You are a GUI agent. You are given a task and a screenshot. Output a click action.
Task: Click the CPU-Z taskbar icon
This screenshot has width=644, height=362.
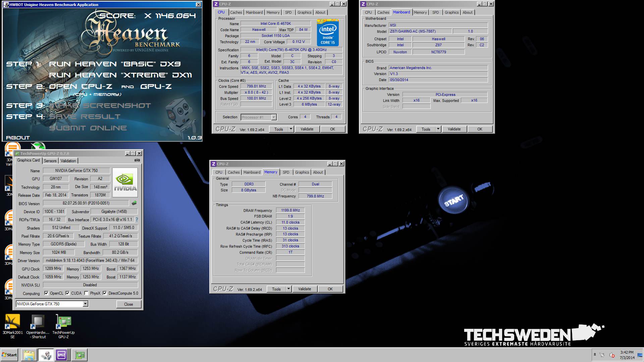point(62,355)
